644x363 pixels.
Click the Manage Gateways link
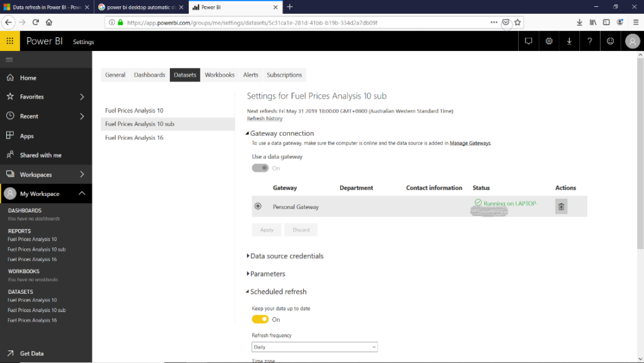(469, 143)
